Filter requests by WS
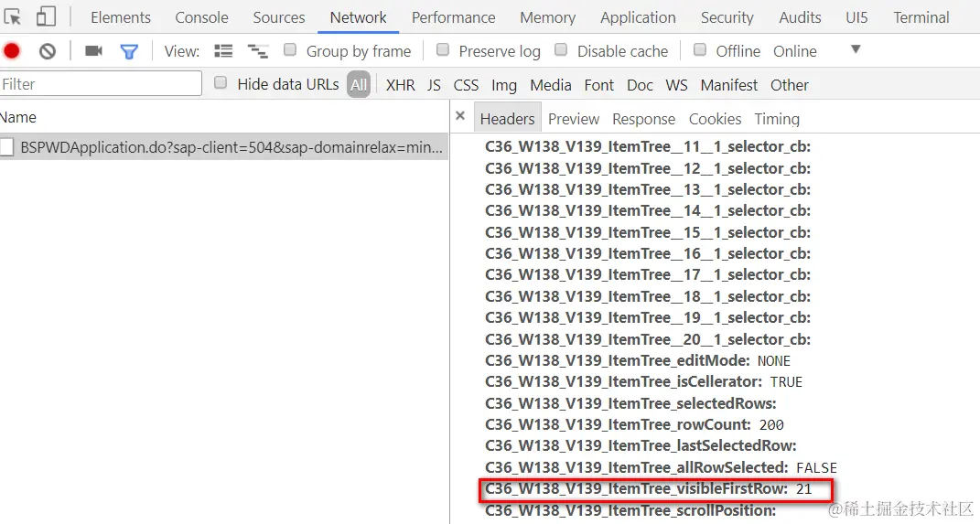The width and height of the screenshot is (980, 524). 677,85
